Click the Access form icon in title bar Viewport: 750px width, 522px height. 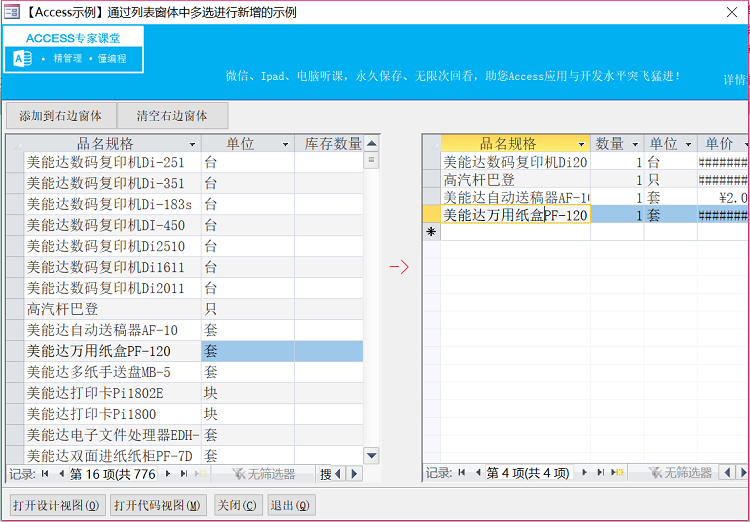(12, 11)
